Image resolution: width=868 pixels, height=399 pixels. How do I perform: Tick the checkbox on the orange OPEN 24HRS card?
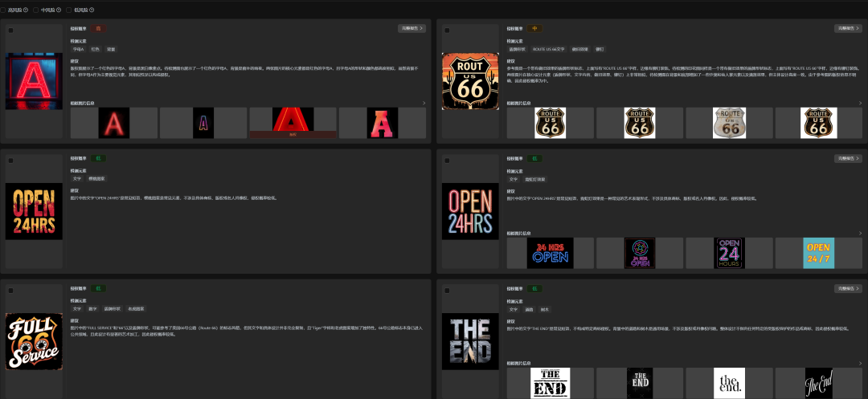(10, 161)
